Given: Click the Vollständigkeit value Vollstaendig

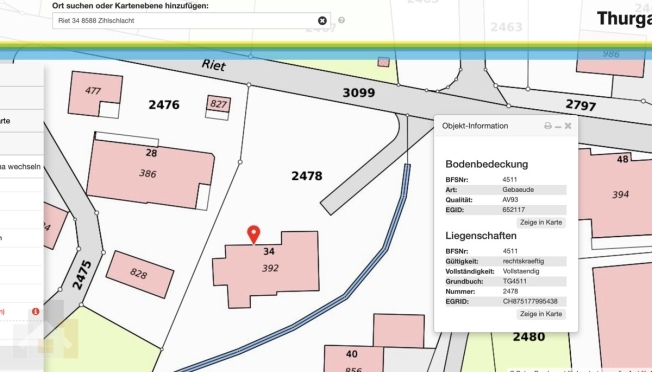Looking at the screenshot, I should 521,271.
